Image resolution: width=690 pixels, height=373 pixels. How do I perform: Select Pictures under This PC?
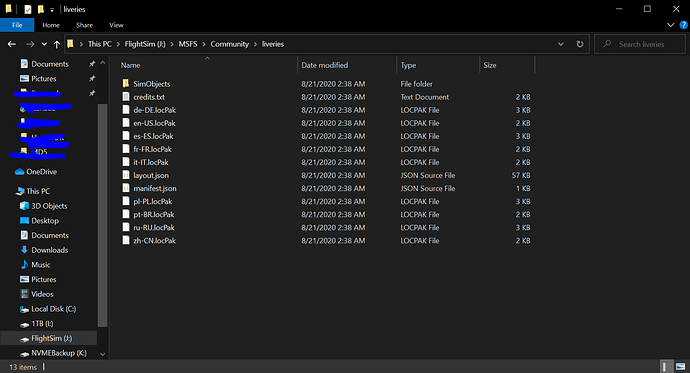(44, 279)
